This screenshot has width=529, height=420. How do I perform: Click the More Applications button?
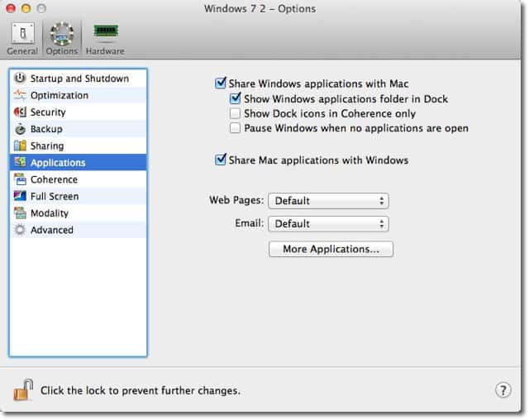(x=331, y=249)
